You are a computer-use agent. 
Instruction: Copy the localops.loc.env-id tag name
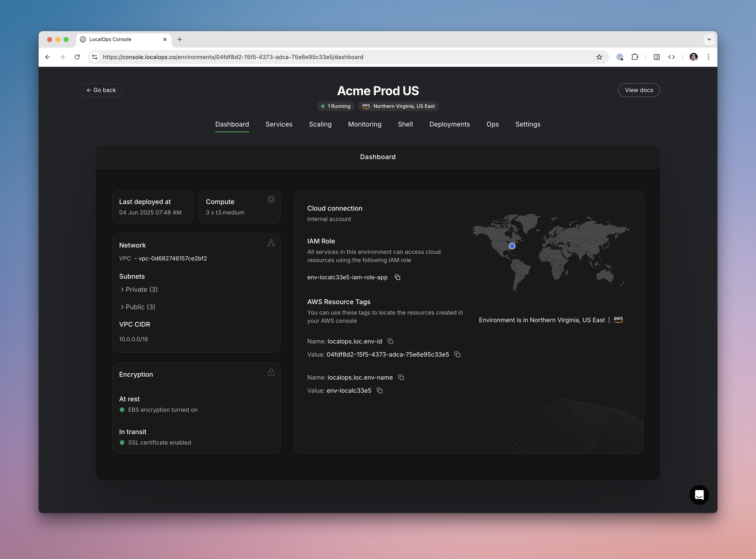pos(391,341)
